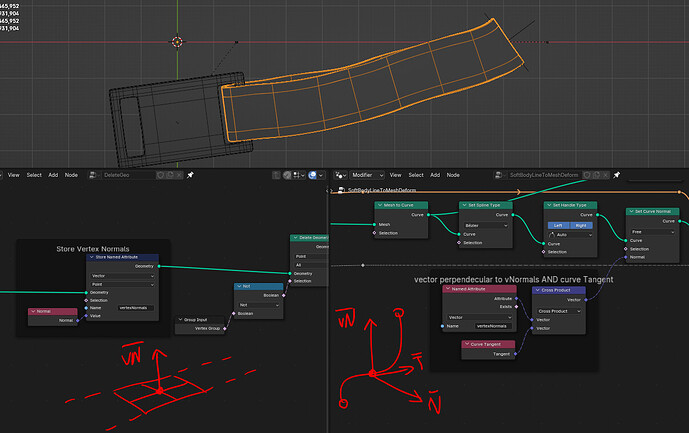
Task: Toggle the Left handle button
Action: click(558, 226)
